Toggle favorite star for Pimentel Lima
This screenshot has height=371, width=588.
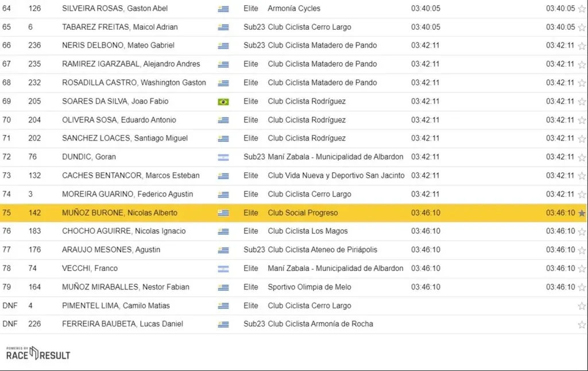point(582,306)
